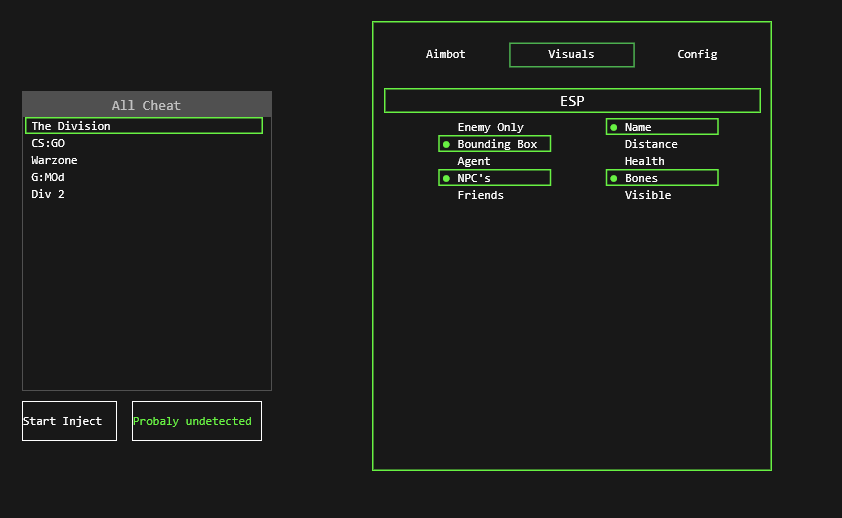Disable the Bounding Box option

(x=495, y=144)
